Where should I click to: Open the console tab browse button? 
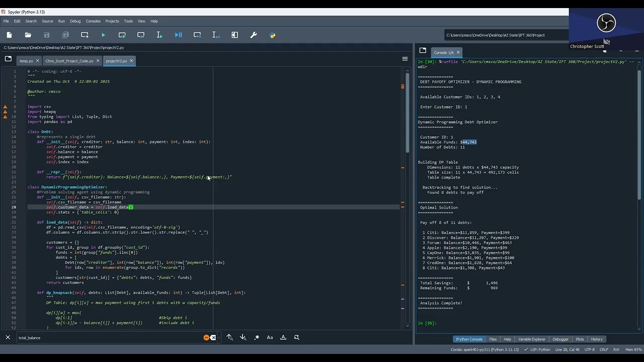pyautogui.click(x=423, y=51)
